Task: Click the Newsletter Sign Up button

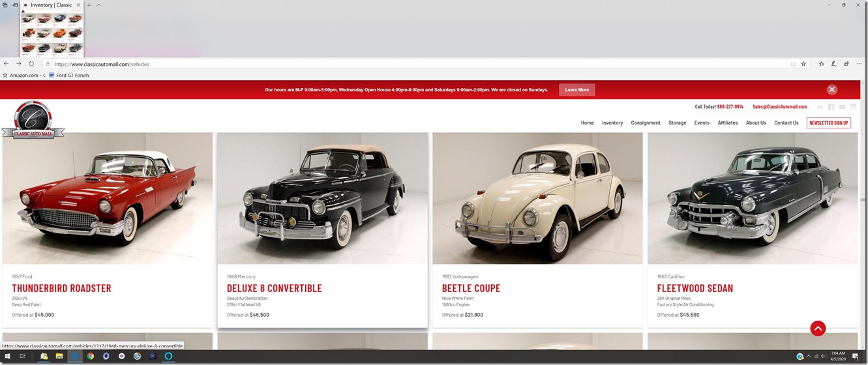Action: [828, 123]
